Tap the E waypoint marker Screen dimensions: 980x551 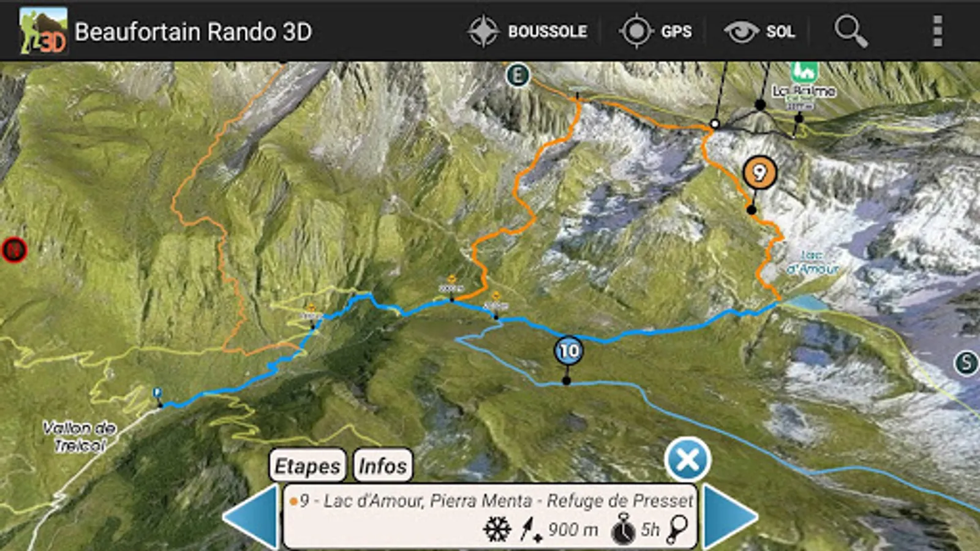[518, 76]
